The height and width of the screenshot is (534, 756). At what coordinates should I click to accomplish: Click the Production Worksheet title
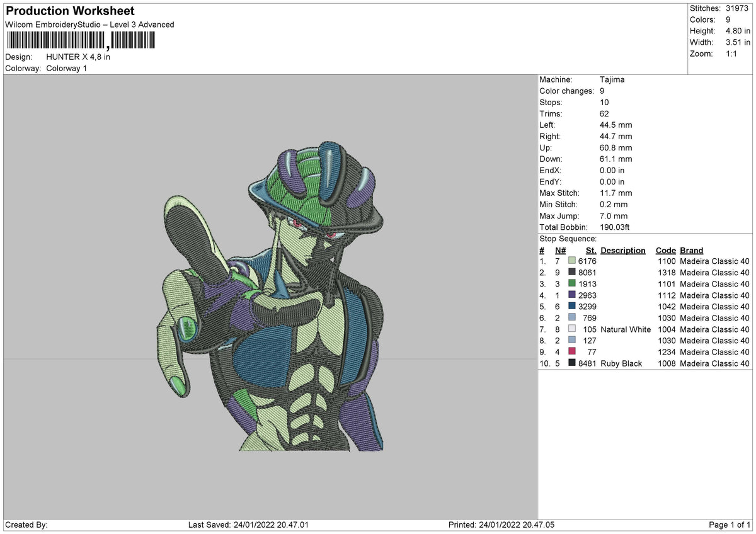coord(70,11)
